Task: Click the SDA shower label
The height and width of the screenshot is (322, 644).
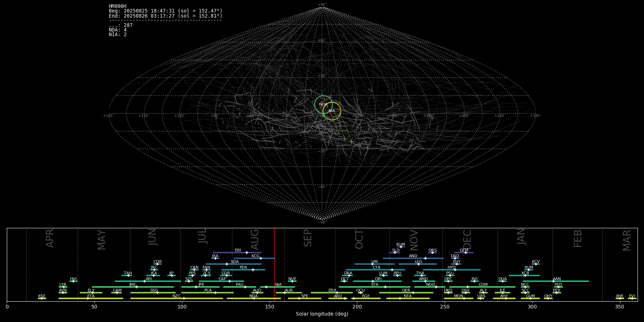Action: point(234,262)
